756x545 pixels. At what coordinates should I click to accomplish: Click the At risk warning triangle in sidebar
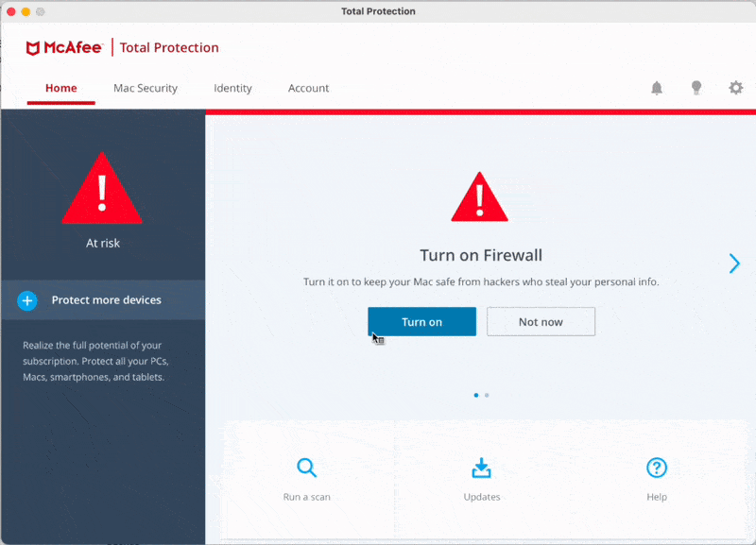pos(102,188)
